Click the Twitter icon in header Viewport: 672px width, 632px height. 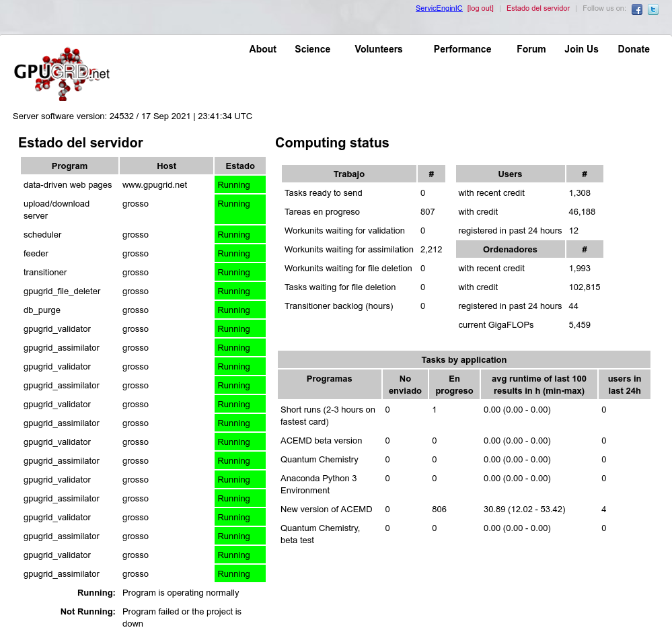coord(652,9)
